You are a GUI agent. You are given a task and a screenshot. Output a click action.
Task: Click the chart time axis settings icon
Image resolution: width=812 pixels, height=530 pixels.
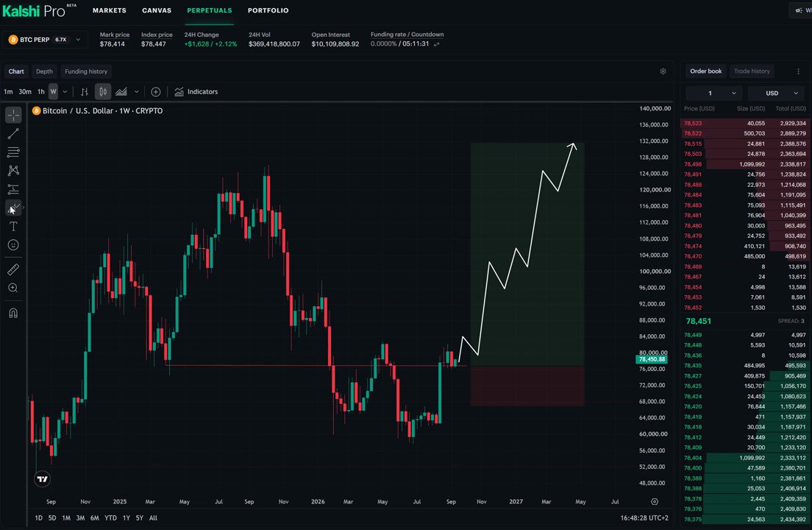click(655, 501)
